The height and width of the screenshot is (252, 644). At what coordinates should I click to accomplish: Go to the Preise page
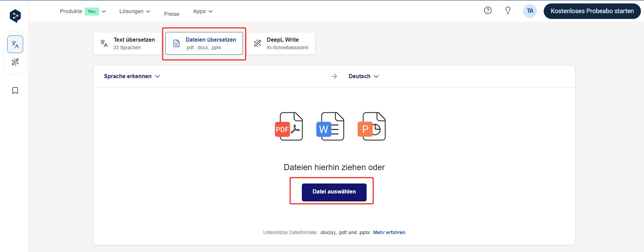tap(172, 14)
